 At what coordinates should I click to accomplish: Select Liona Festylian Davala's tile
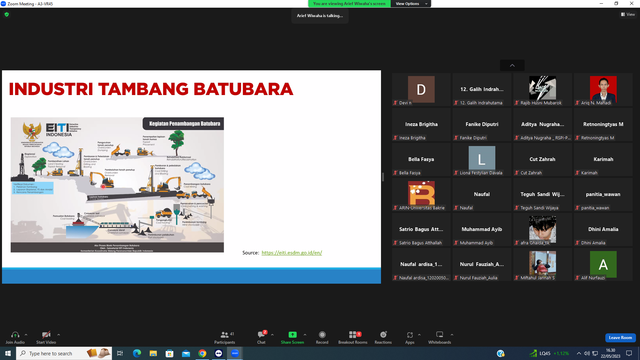(x=482, y=160)
